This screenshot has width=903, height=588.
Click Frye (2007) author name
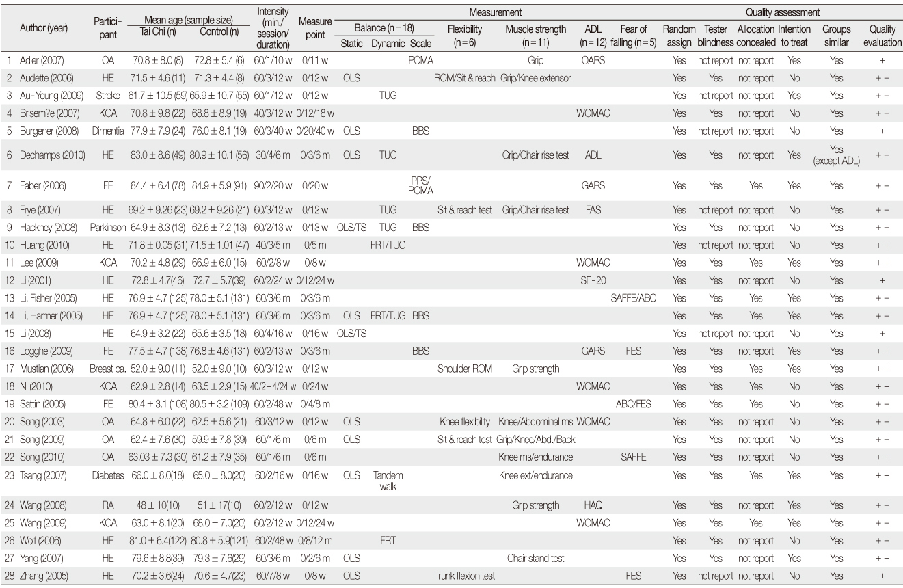(40, 211)
